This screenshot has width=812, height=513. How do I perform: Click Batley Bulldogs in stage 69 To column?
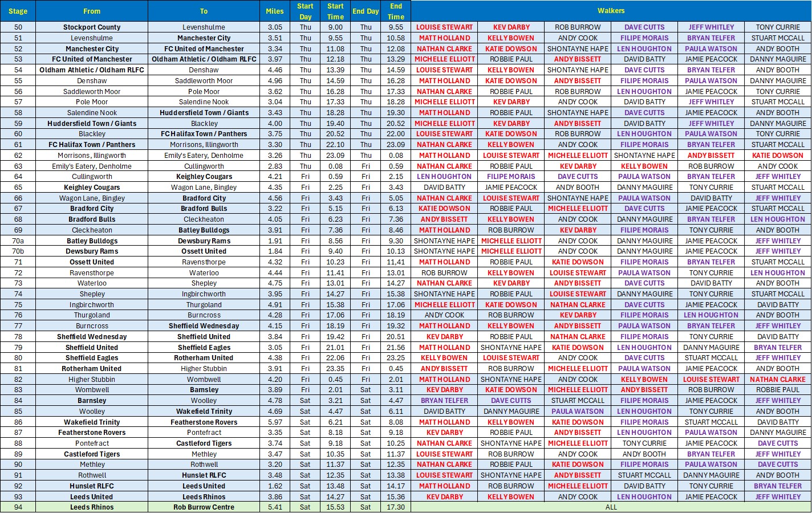204,230
